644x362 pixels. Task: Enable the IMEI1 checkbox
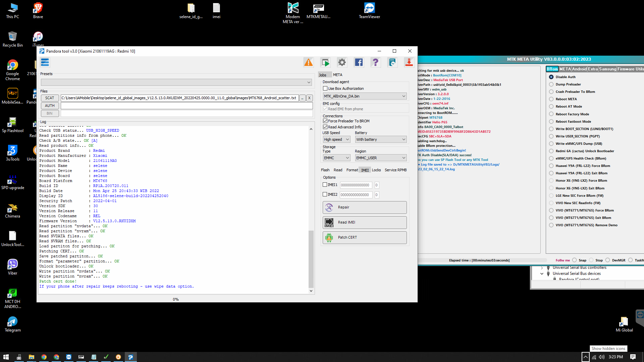point(325,185)
